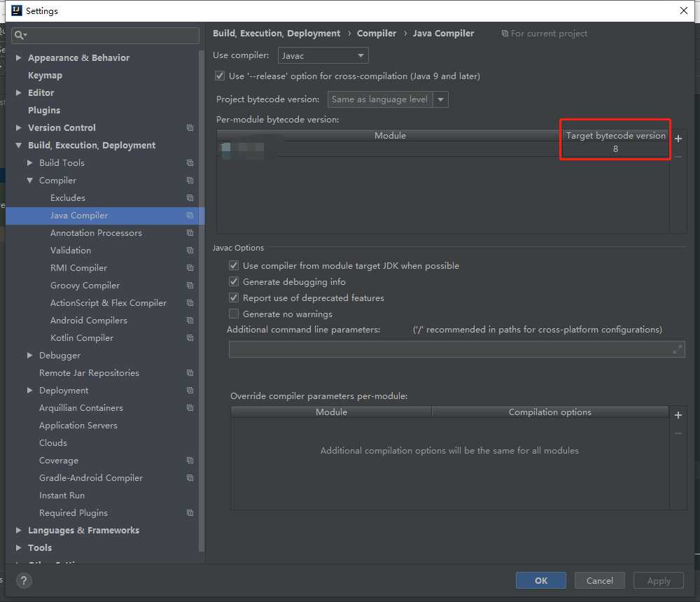Open the Use compiler Javac dropdown
Screen dimensions: 700x602
click(323, 55)
